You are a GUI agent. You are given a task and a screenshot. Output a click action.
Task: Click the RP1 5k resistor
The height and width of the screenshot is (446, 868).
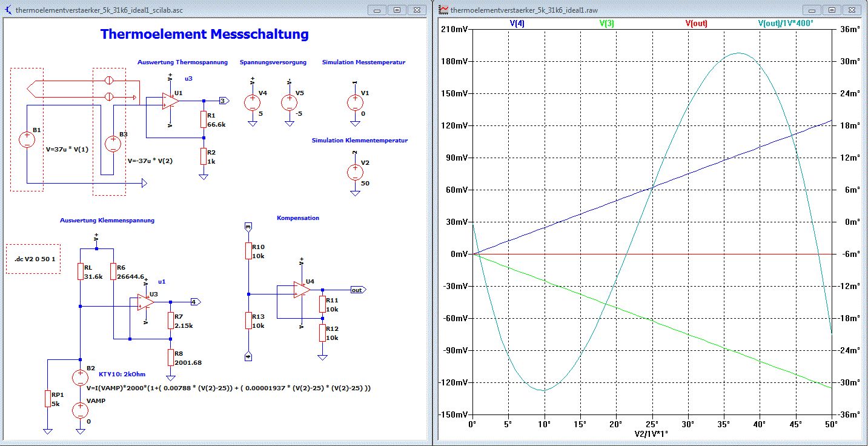pyautogui.click(x=48, y=398)
